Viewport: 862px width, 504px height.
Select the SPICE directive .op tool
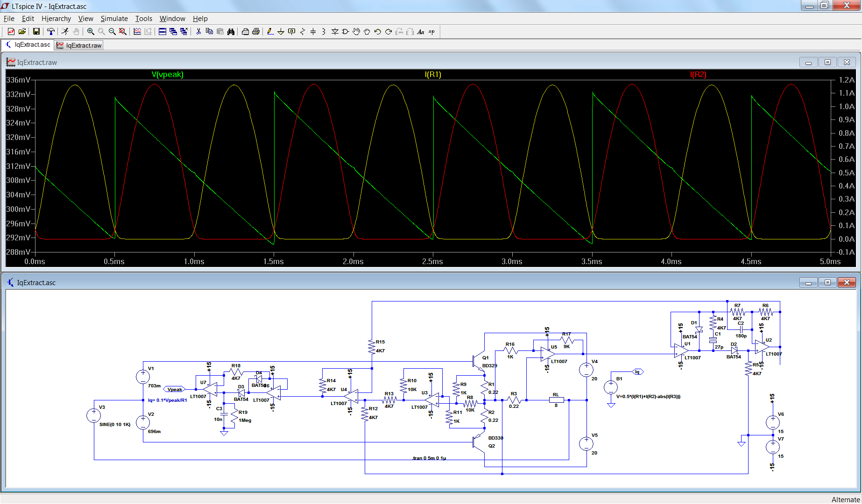click(x=431, y=31)
